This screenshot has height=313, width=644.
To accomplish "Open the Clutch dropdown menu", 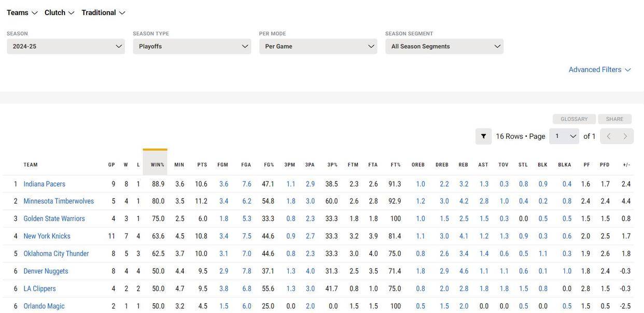I will click(x=60, y=12).
